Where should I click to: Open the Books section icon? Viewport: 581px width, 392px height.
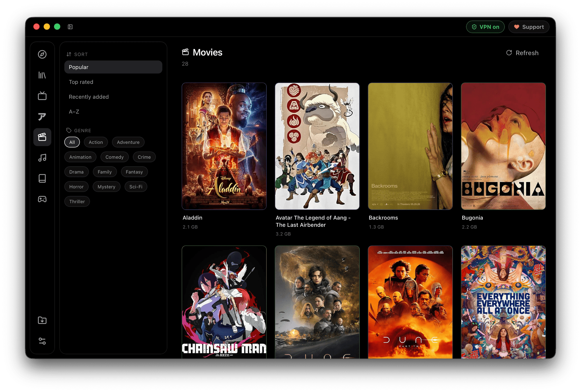tap(42, 178)
